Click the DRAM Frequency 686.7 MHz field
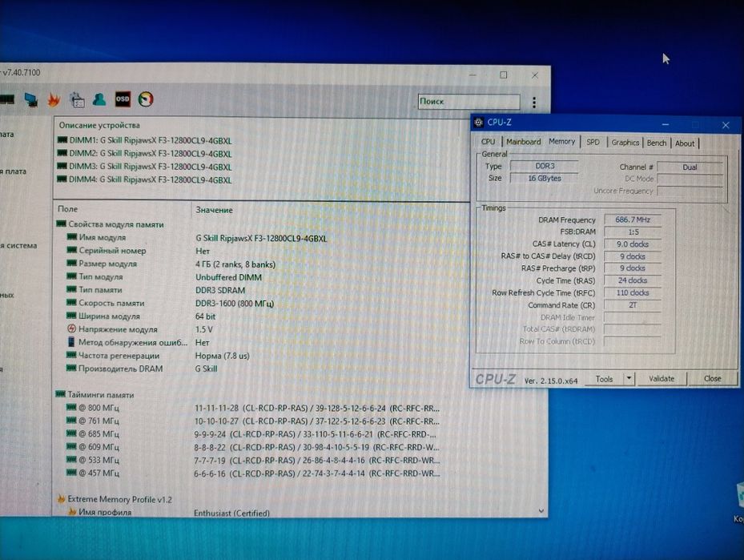Image resolution: width=744 pixels, height=560 pixels. tap(633, 220)
